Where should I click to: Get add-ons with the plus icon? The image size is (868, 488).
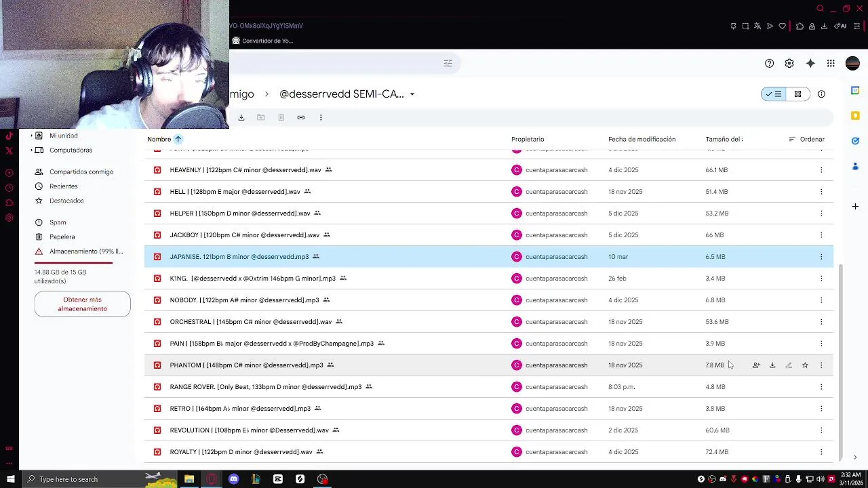855,206
